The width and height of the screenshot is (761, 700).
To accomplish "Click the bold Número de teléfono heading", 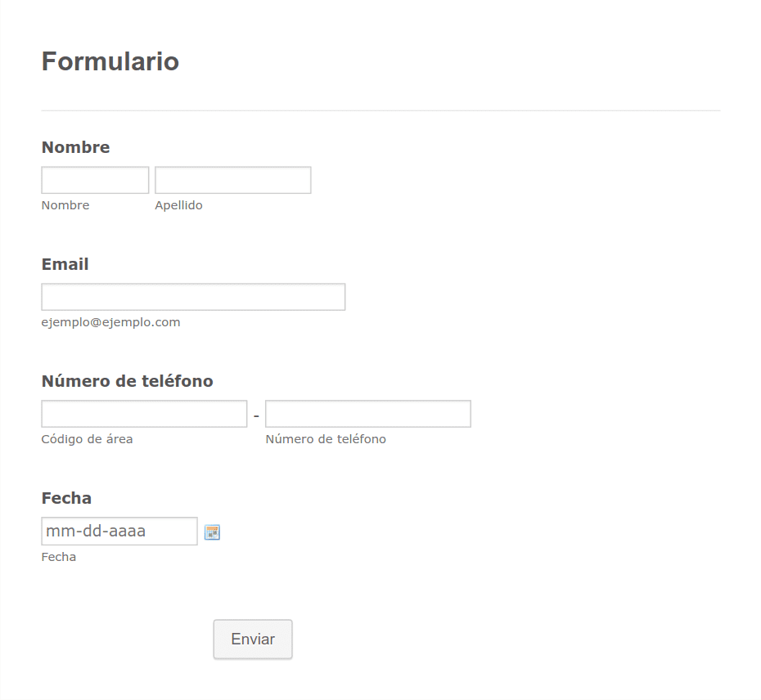I will tap(127, 381).
